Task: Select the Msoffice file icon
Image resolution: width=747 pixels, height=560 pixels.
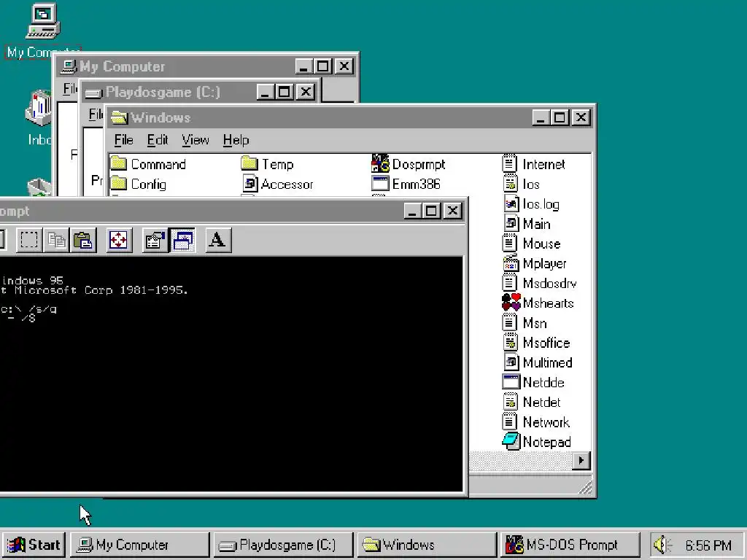Action: [510, 343]
